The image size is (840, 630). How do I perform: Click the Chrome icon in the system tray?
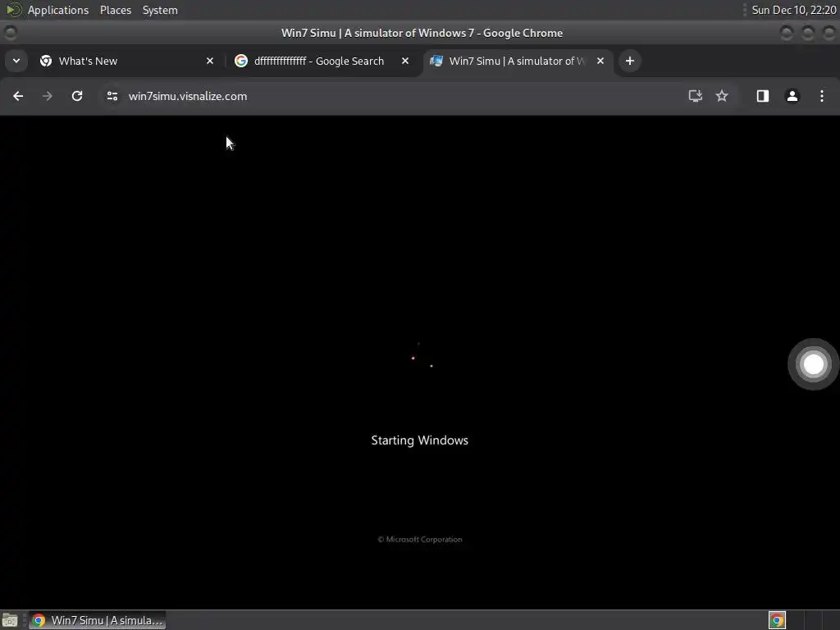(x=777, y=620)
